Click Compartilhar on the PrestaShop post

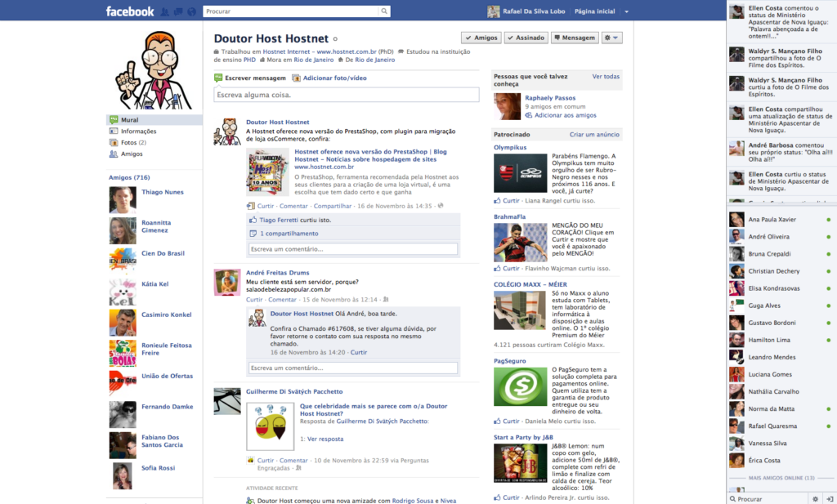pyautogui.click(x=333, y=206)
